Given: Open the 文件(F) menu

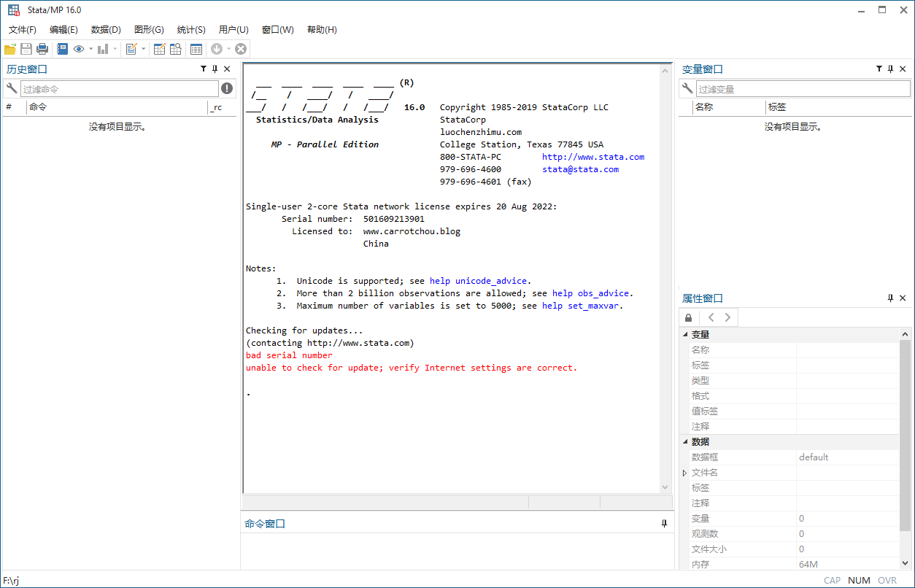Looking at the screenshot, I should (23, 30).
